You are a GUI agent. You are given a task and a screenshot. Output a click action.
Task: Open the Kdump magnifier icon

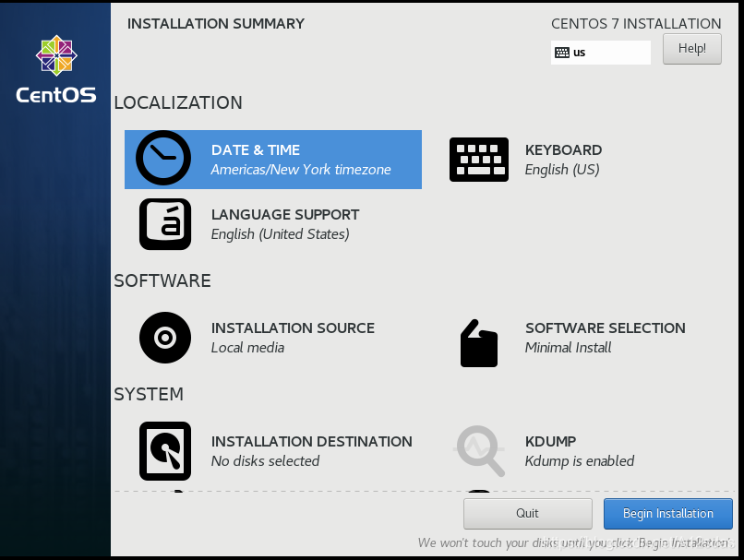click(x=479, y=450)
